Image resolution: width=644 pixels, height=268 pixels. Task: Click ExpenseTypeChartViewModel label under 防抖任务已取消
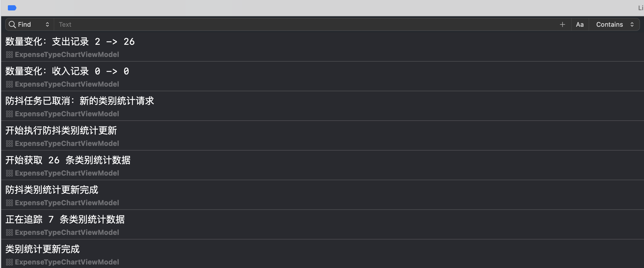[67, 114]
